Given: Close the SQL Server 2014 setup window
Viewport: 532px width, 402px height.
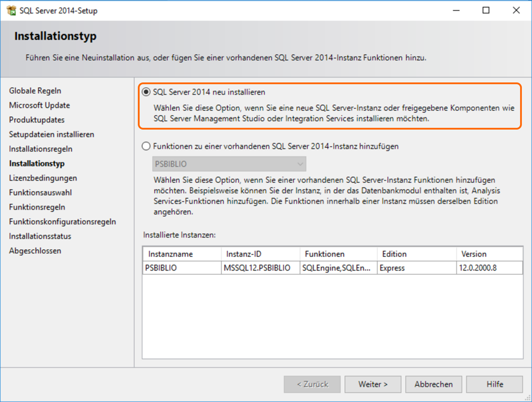Looking at the screenshot, I should (x=516, y=10).
